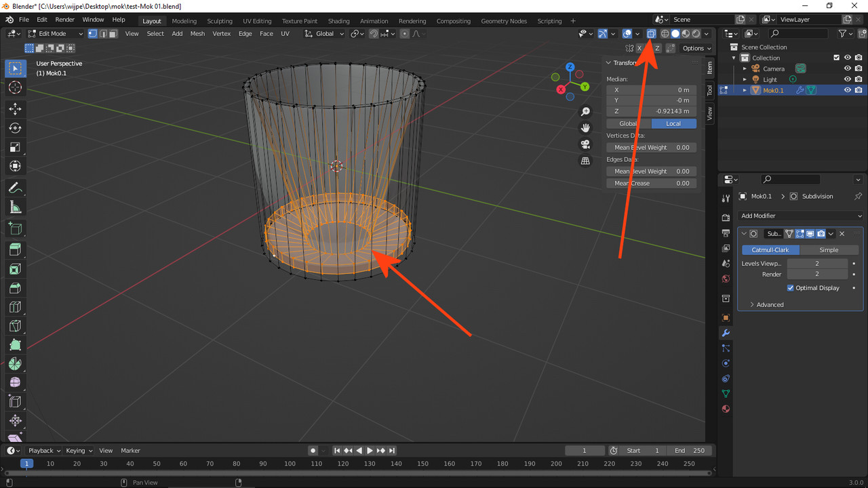This screenshot has height=488, width=868.
Task: Switch to Rendered viewport shading
Action: click(x=696, y=33)
